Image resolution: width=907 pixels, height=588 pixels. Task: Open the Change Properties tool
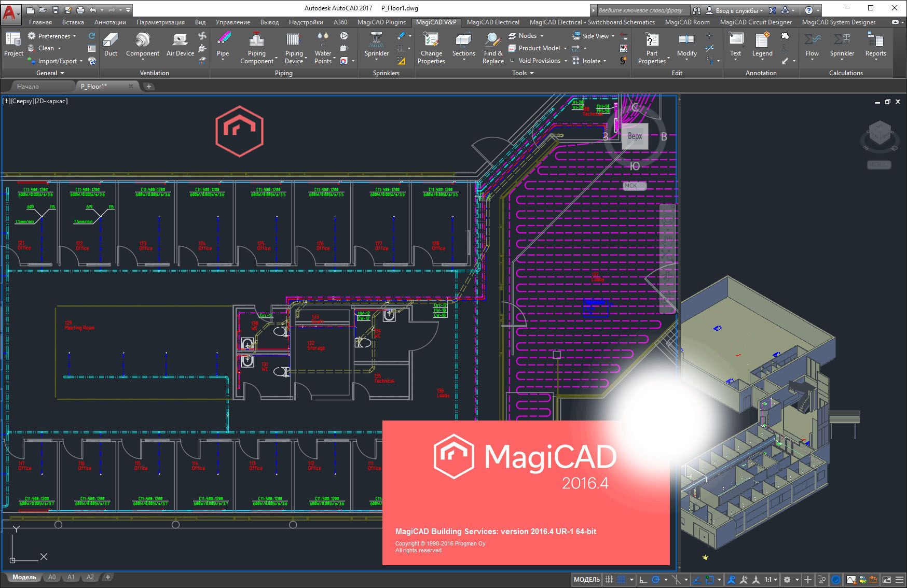point(431,48)
